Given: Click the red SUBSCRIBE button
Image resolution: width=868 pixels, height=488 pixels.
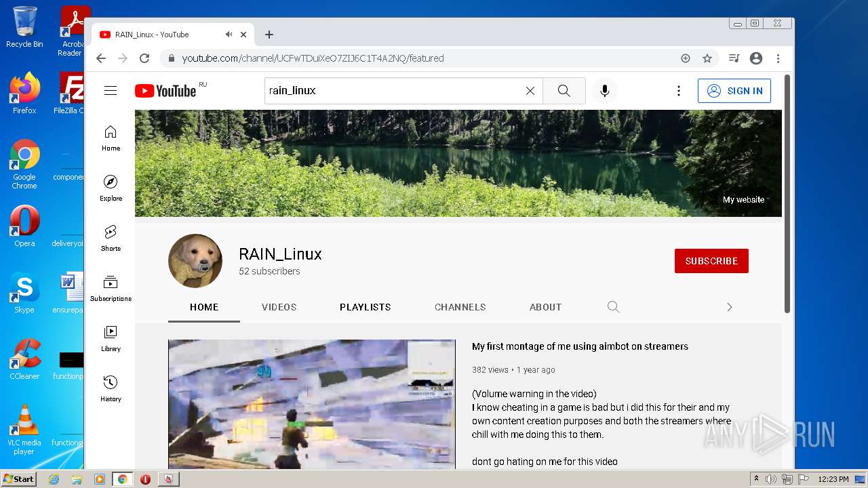Looking at the screenshot, I should tap(711, 261).
